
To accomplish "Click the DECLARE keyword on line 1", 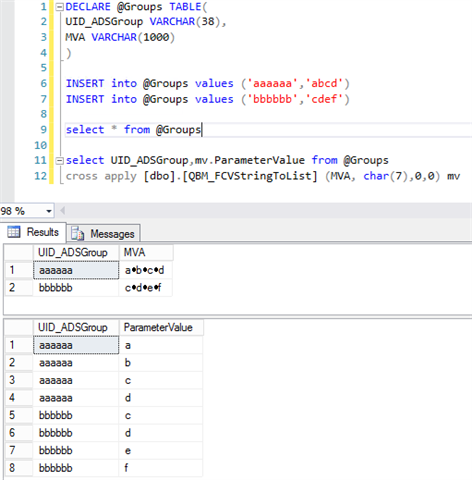I will (x=88, y=7).
